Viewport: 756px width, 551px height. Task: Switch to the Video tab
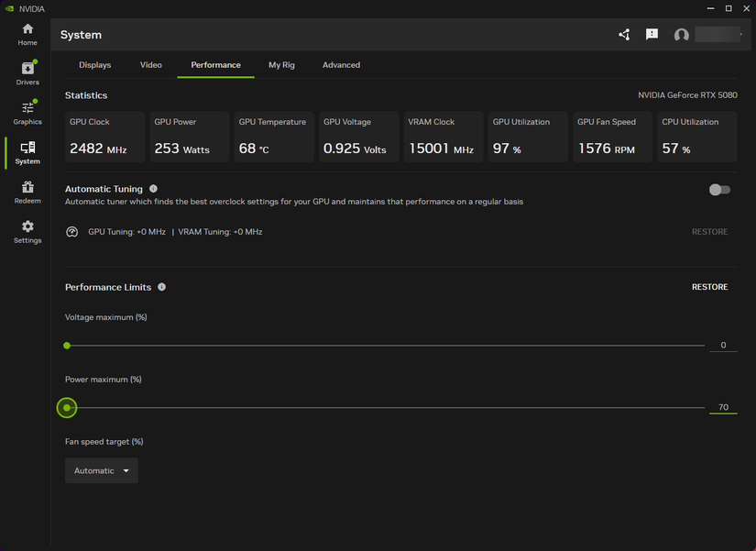tap(151, 65)
